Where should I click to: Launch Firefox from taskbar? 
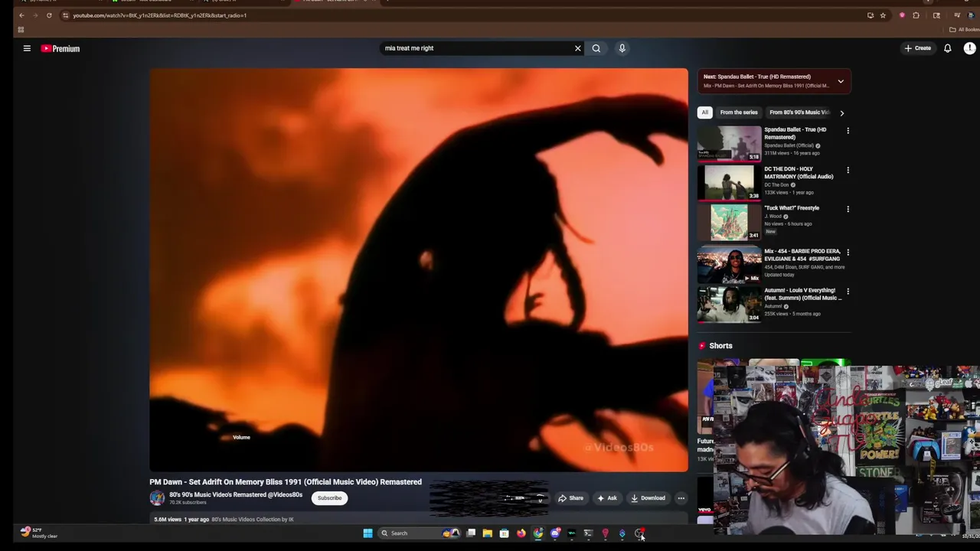coord(521,533)
